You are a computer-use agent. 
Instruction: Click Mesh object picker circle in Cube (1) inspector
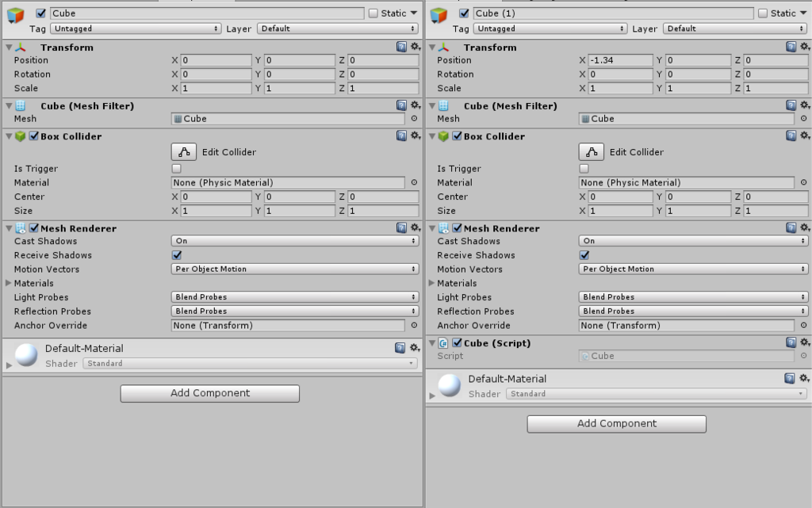(804, 118)
